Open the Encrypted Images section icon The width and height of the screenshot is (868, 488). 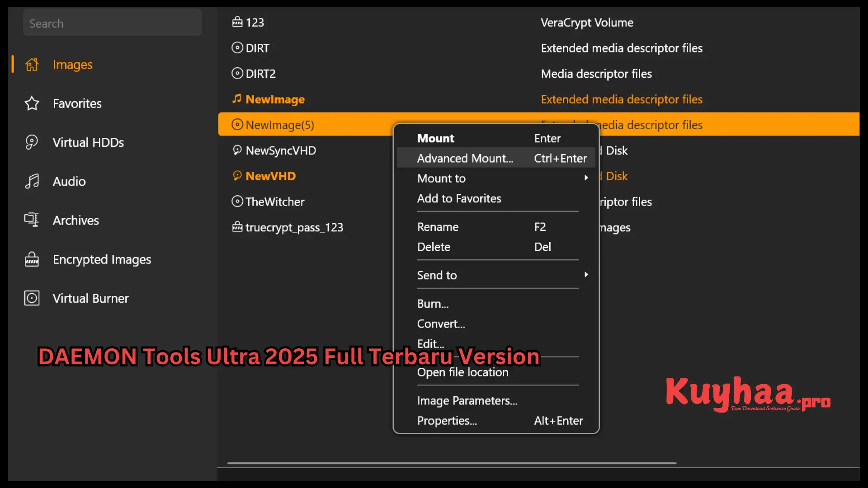(32, 259)
